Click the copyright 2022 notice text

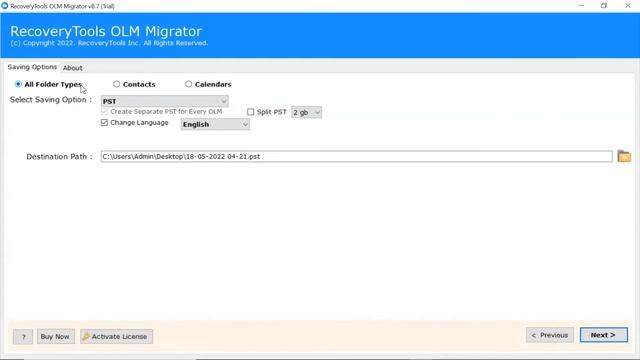pos(109,43)
